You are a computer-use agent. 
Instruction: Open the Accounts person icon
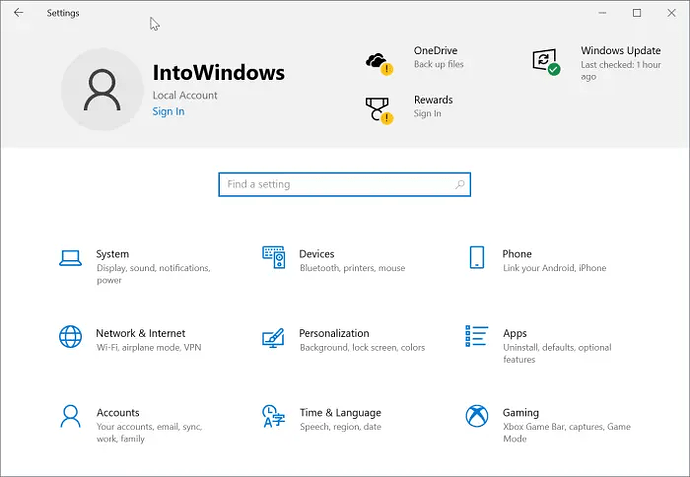click(x=70, y=416)
